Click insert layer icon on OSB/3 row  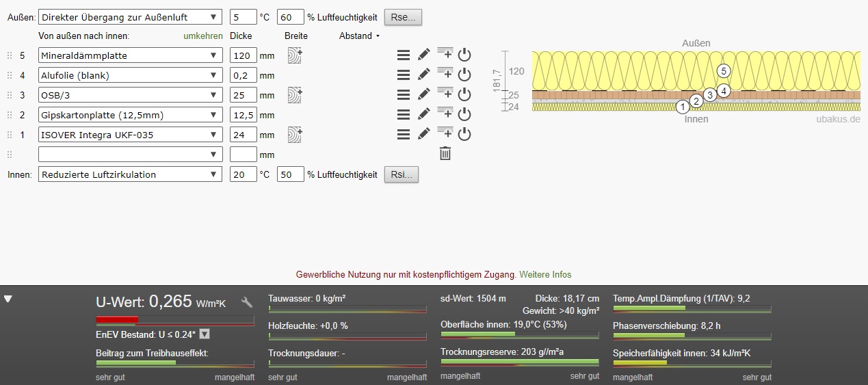445,94
